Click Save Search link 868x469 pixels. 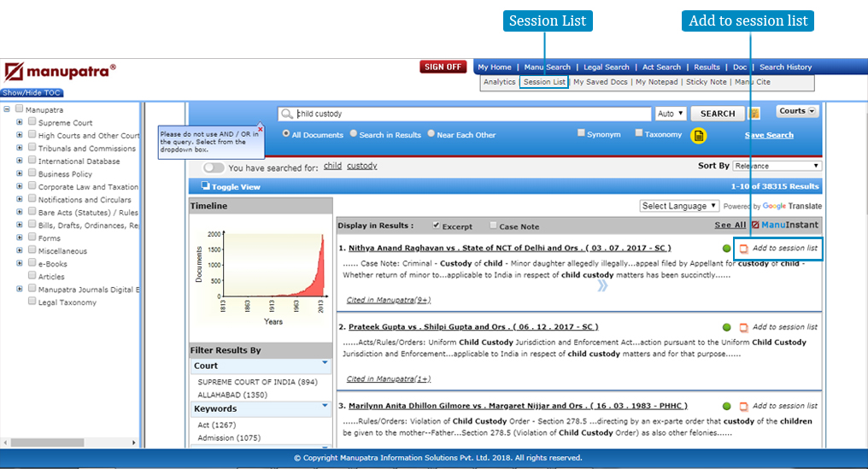coord(769,135)
